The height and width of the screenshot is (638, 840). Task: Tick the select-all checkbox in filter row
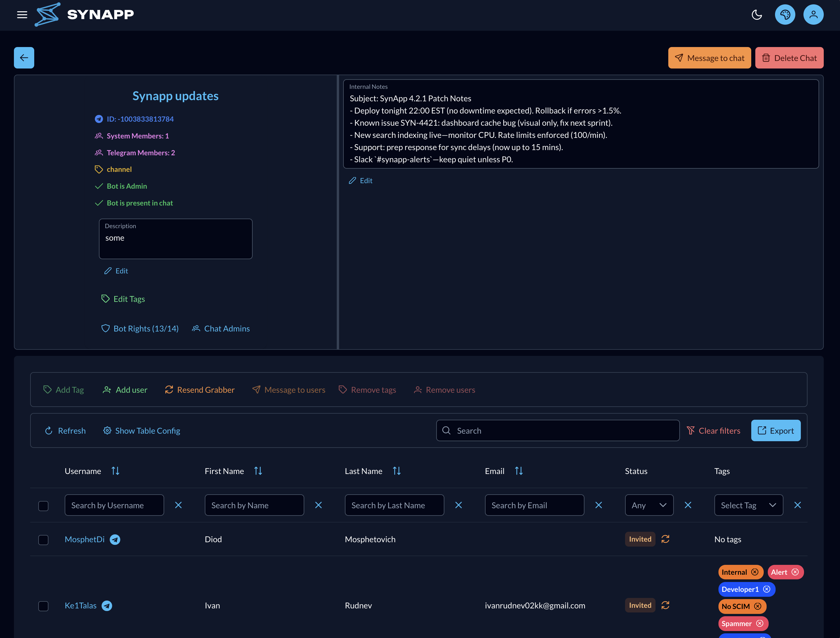click(x=43, y=506)
